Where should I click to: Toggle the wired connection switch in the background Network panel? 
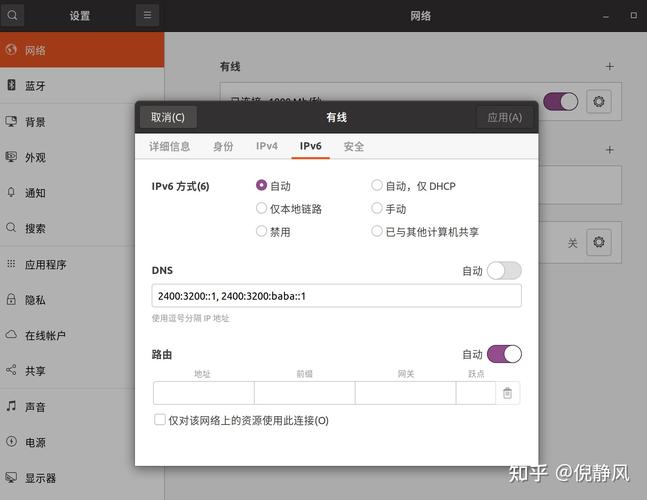pyautogui.click(x=561, y=101)
